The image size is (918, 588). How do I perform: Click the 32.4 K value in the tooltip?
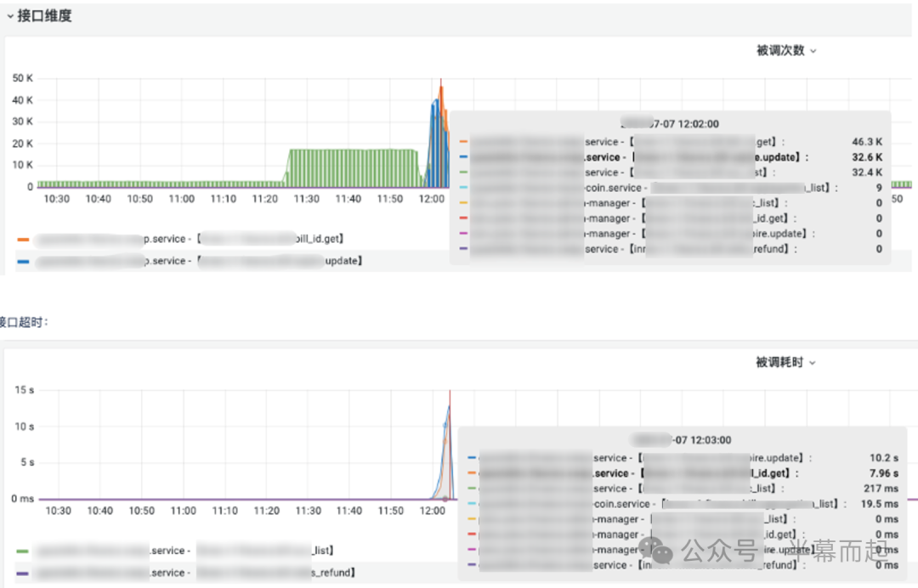coord(866,172)
